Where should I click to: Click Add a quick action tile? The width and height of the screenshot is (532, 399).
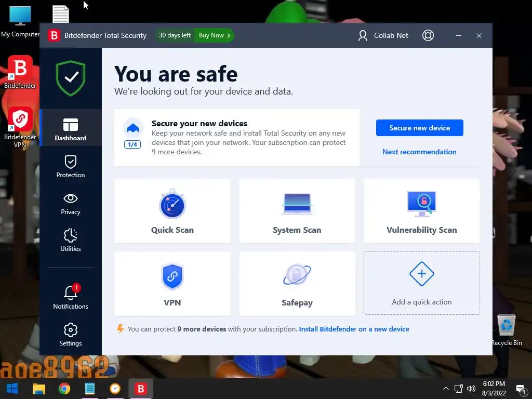click(x=421, y=283)
